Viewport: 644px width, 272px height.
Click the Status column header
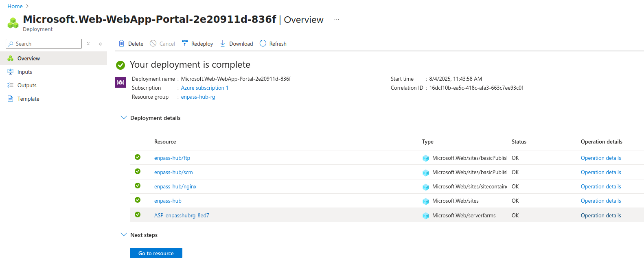519,142
